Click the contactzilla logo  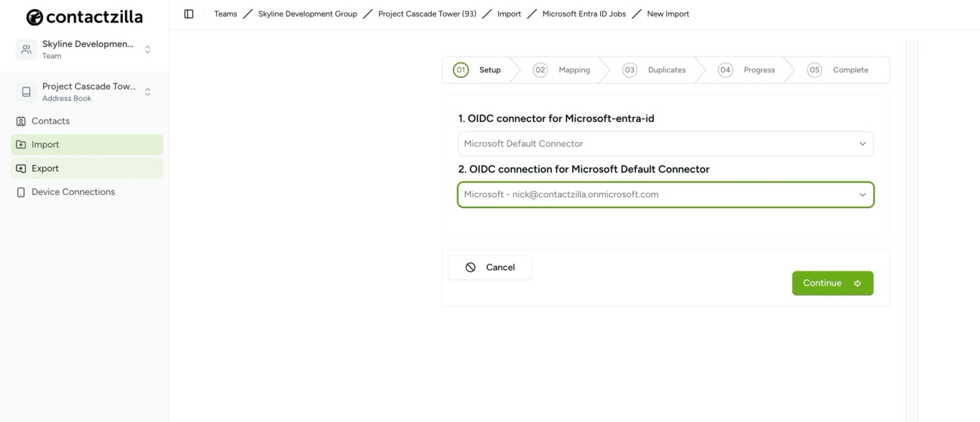(x=85, y=17)
